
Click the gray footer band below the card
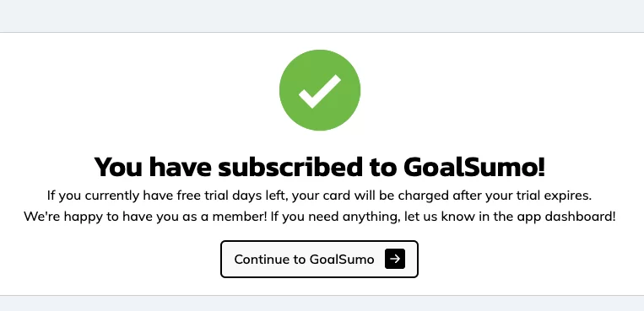(322, 303)
